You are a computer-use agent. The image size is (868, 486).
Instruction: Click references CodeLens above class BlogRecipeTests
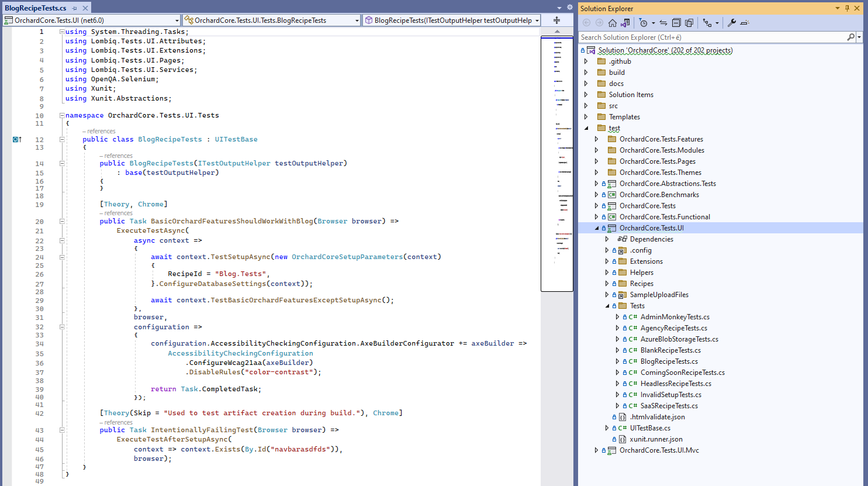pyautogui.click(x=99, y=132)
